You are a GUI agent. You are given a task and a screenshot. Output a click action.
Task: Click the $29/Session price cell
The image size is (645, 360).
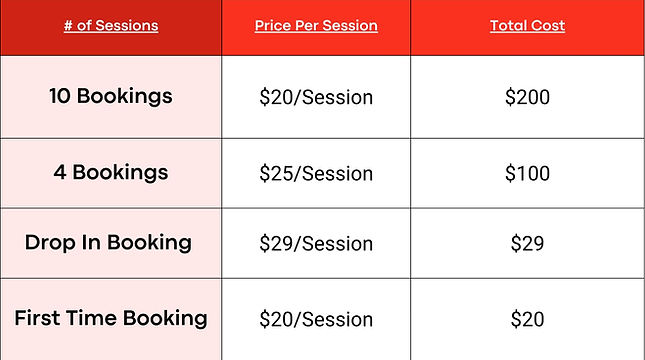pos(316,244)
